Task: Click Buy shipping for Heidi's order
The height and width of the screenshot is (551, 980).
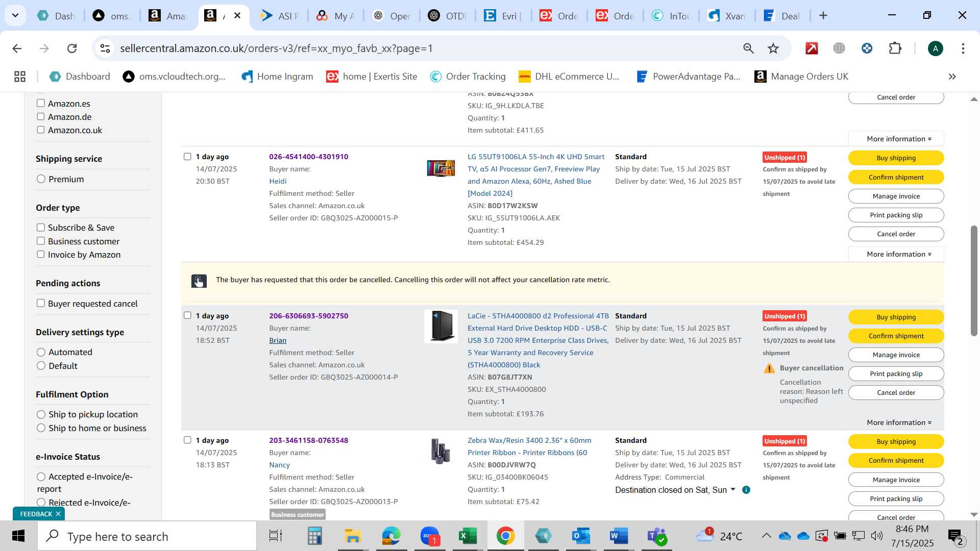Action: click(x=896, y=158)
